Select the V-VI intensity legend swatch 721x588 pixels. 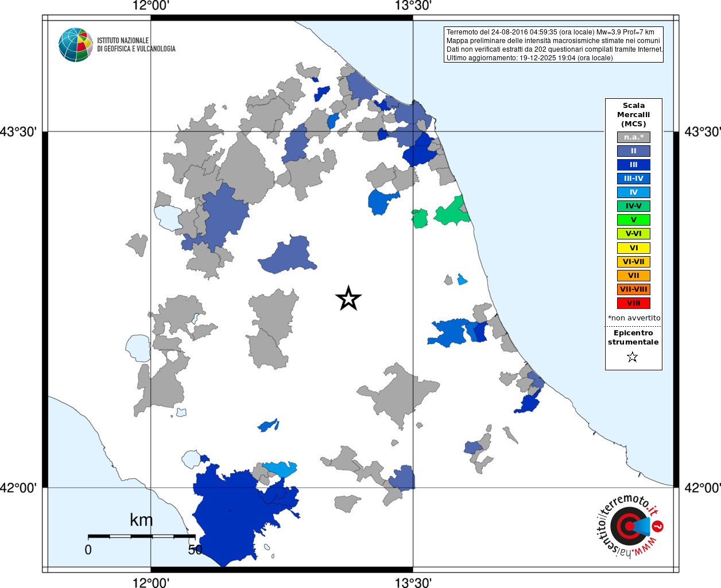pyautogui.click(x=634, y=234)
